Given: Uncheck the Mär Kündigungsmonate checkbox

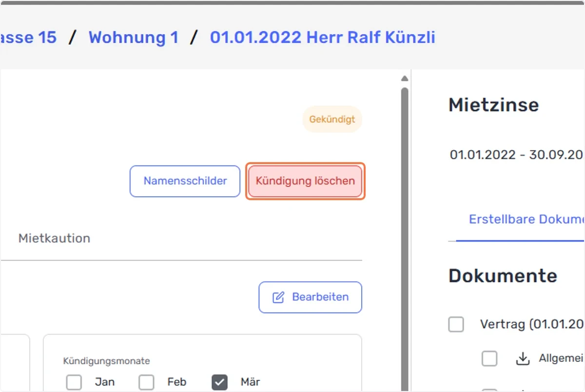Looking at the screenshot, I should [x=219, y=382].
